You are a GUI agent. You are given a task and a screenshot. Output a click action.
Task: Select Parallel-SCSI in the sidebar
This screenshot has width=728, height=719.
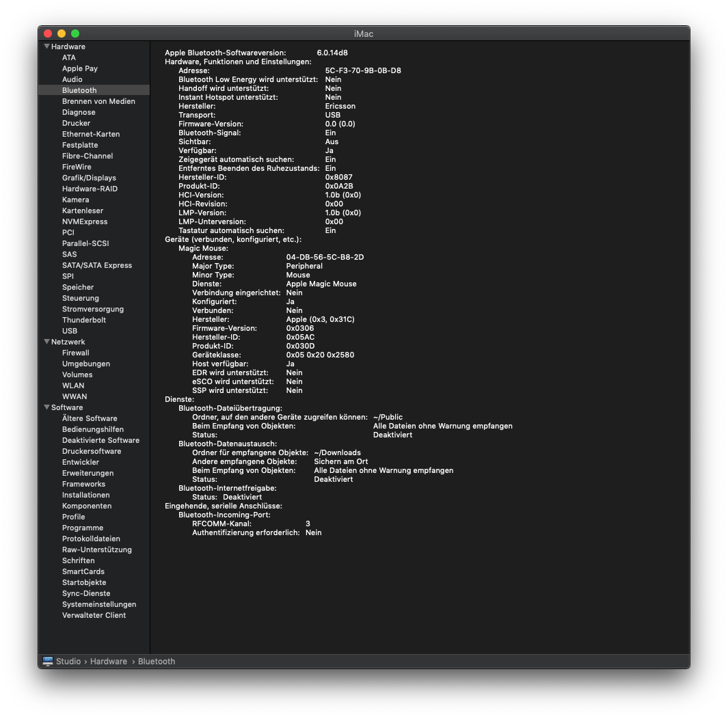(85, 243)
